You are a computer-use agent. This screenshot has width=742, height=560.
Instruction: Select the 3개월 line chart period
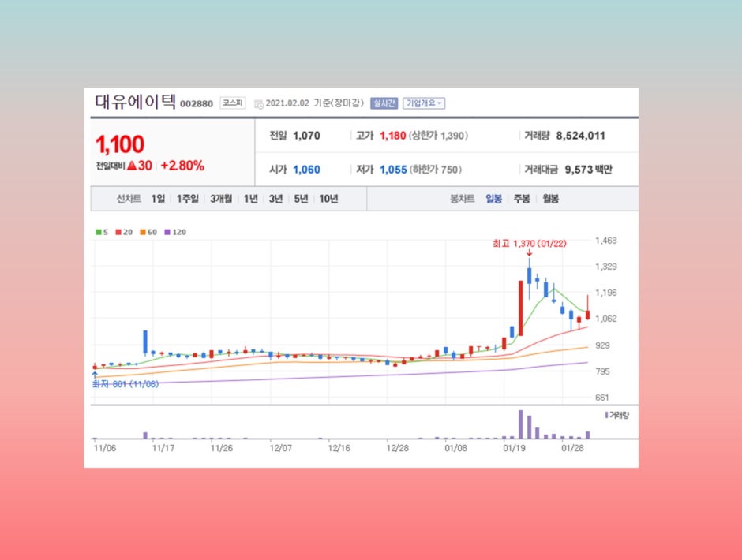pos(221,199)
